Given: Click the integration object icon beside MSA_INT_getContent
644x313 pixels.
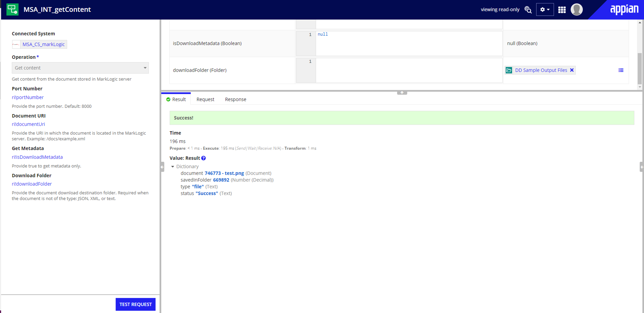Looking at the screenshot, I should pos(12,10).
